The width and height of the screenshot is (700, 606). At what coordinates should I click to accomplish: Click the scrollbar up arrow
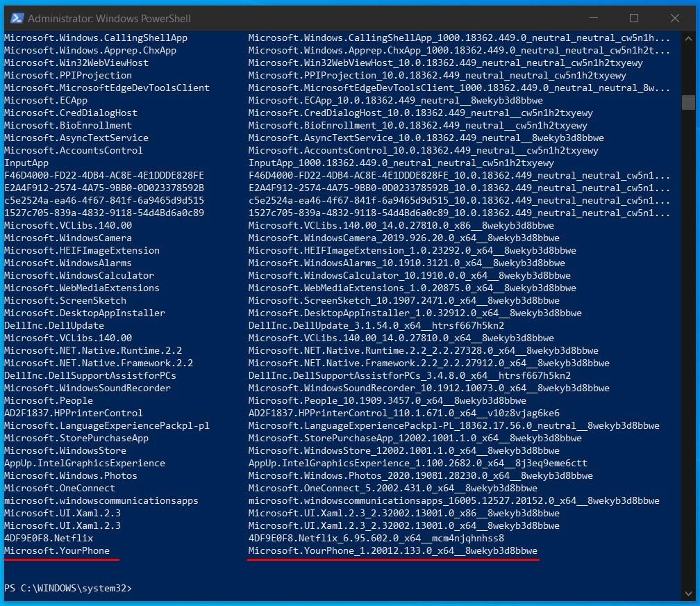tap(688, 38)
